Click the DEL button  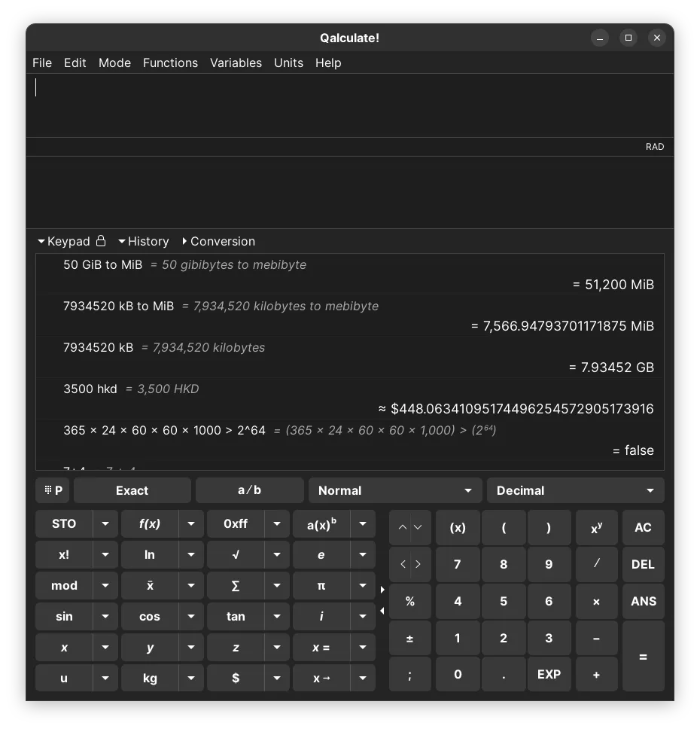[x=644, y=564]
